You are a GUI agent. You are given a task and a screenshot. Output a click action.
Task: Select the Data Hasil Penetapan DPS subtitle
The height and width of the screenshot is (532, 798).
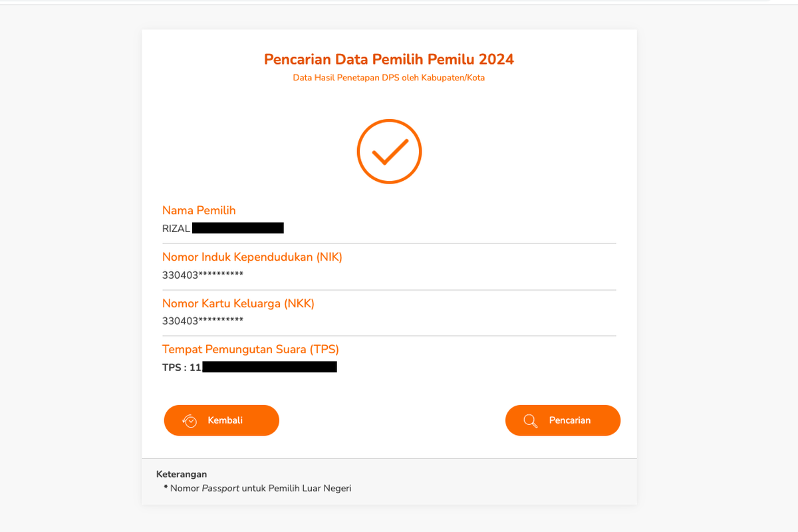click(389, 77)
